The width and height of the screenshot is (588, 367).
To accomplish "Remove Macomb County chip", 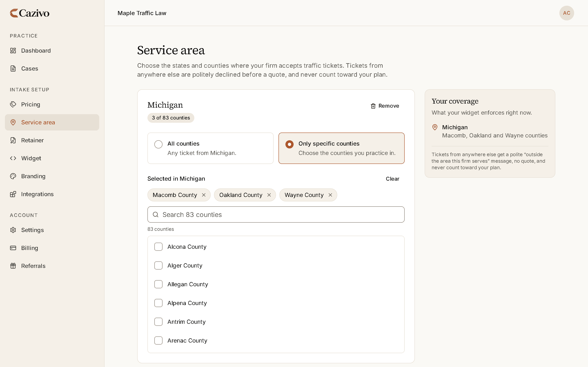I will tap(204, 195).
